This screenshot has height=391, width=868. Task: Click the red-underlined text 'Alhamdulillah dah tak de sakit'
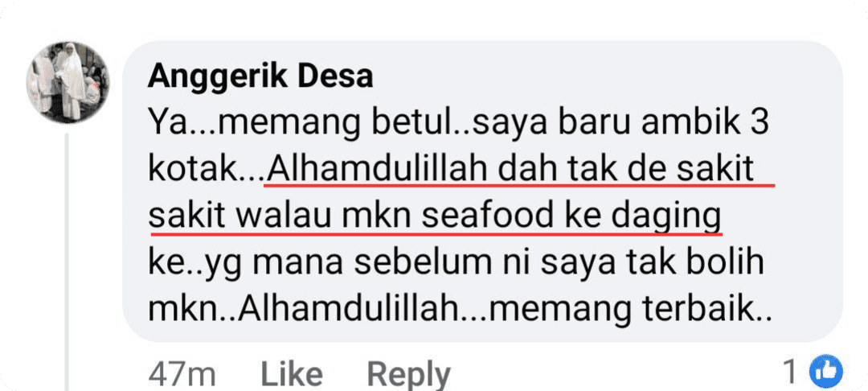pyautogui.click(x=510, y=171)
